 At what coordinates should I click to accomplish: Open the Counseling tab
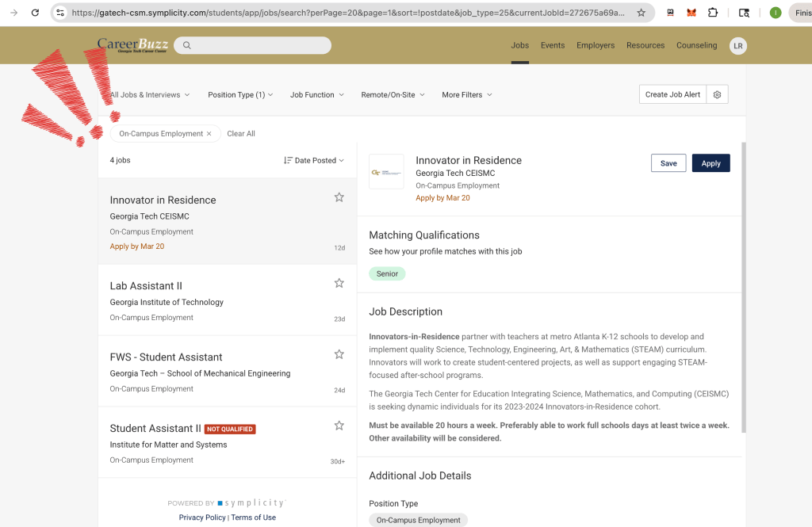(696, 45)
